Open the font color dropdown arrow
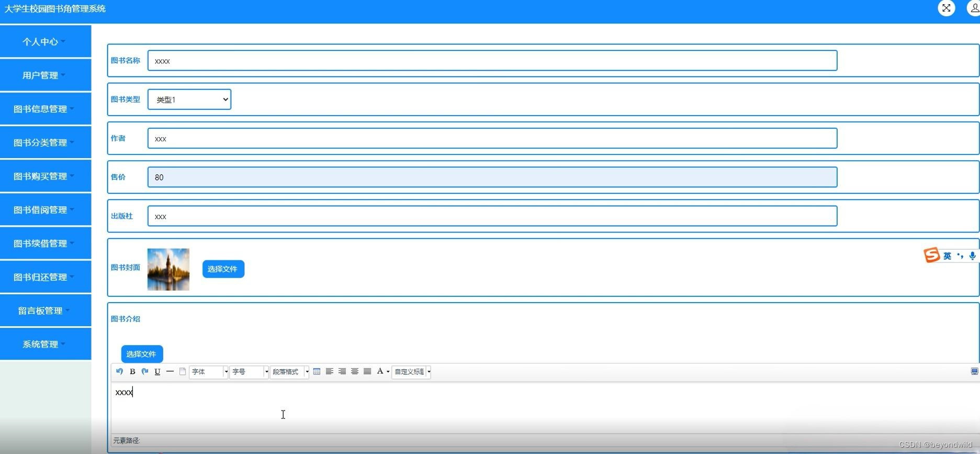980x454 pixels. click(388, 372)
